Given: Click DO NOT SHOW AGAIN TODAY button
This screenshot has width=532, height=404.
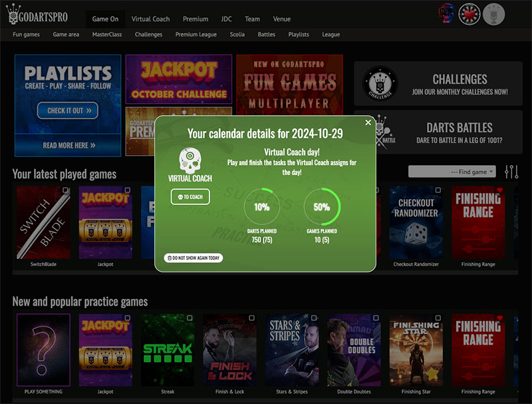Looking at the screenshot, I should (194, 258).
